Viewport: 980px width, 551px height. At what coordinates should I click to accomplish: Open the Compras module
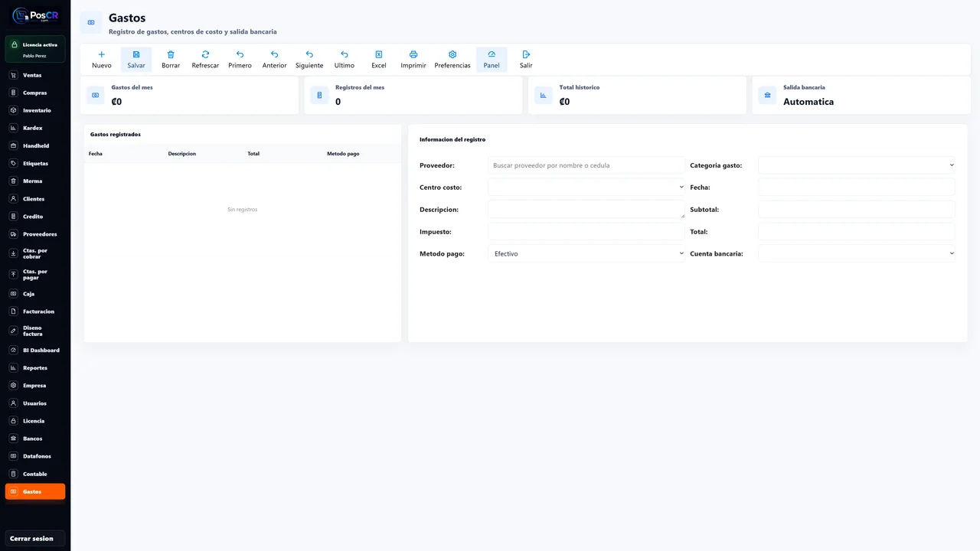pyautogui.click(x=35, y=93)
